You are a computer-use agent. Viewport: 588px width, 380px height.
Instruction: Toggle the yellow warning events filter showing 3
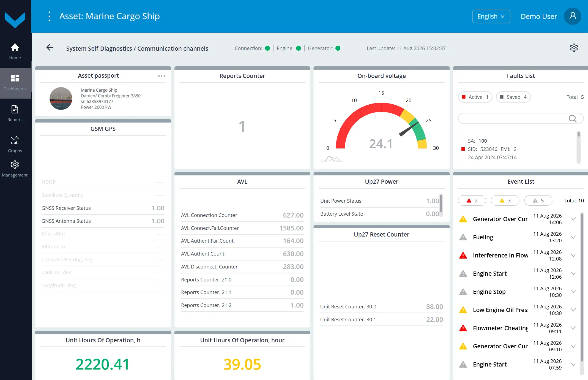click(505, 200)
